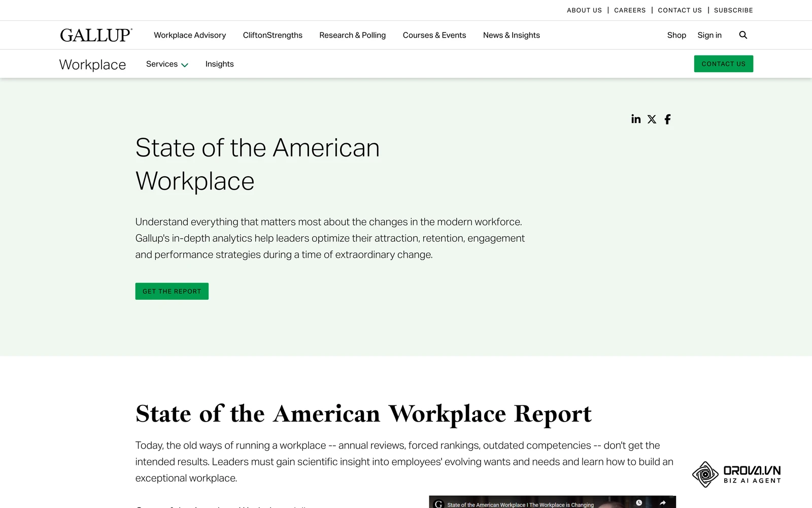812x508 pixels.
Task: Go to the Shop link
Action: coord(676,35)
